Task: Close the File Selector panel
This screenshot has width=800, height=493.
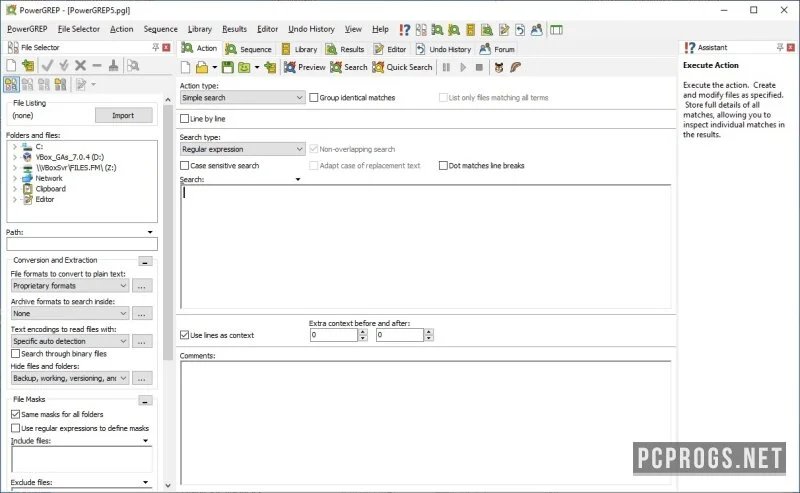Action: [x=166, y=47]
